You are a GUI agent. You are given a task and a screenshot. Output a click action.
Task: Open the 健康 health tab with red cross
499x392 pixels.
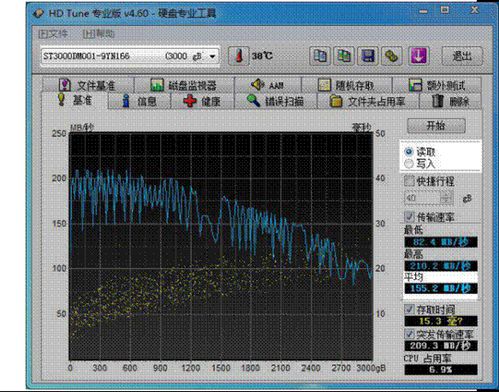click(x=202, y=101)
